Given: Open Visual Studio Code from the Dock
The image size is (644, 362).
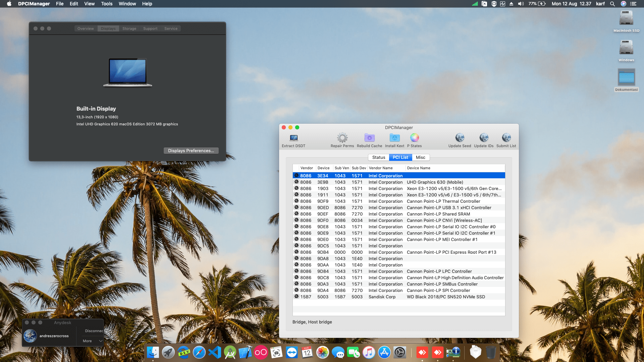Looking at the screenshot, I should click(x=215, y=352).
